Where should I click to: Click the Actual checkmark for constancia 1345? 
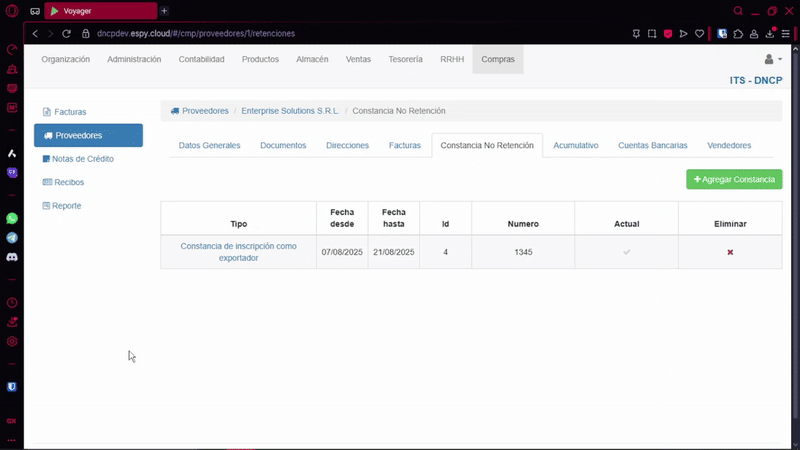coord(626,252)
